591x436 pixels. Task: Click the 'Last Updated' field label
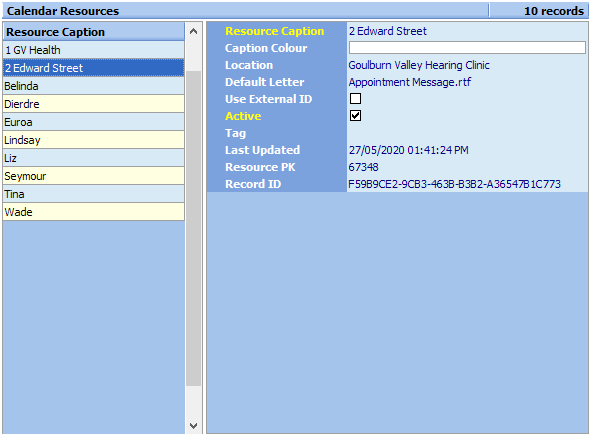[262, 150]
